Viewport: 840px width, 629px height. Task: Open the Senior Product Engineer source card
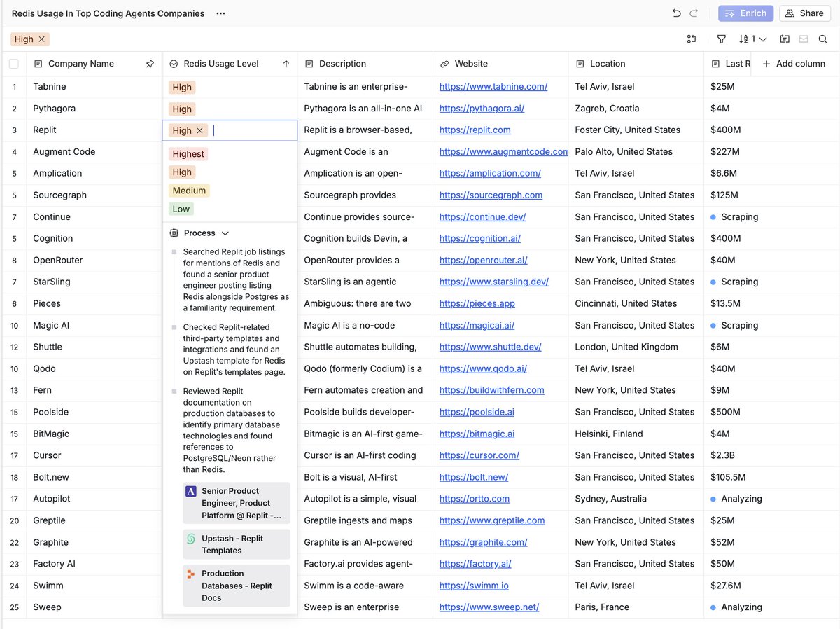coord(237,503)
